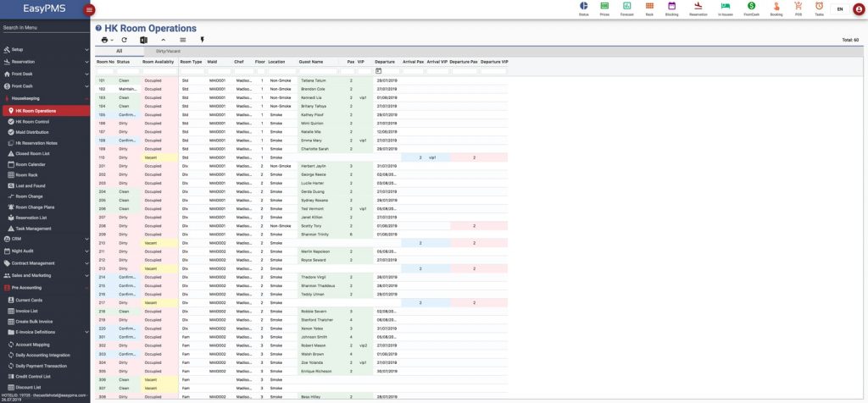Select the row for guest Robert Mason
This screenshot has height=403, width=868.
tap(302, 345)
